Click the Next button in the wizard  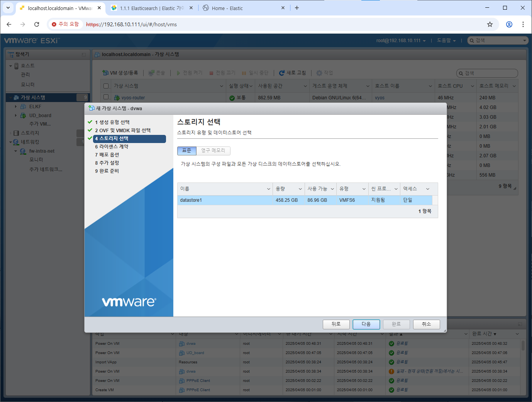click(x=366, y=324)
